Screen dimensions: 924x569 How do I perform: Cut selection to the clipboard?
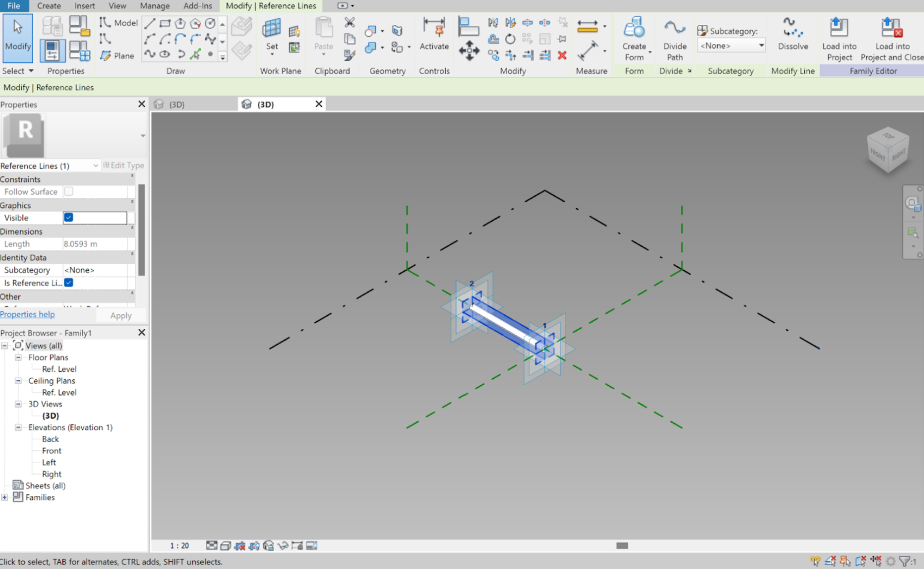350,22
